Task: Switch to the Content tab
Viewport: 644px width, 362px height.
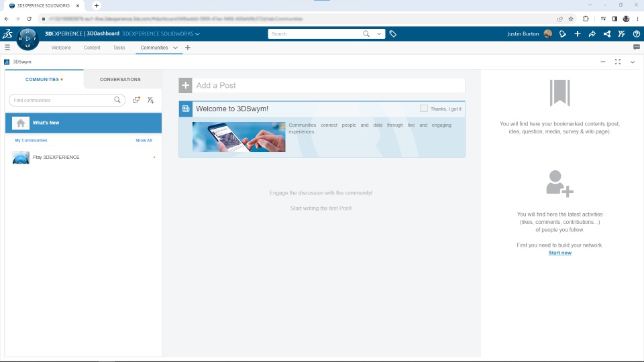Action: (x=92, y=48)
